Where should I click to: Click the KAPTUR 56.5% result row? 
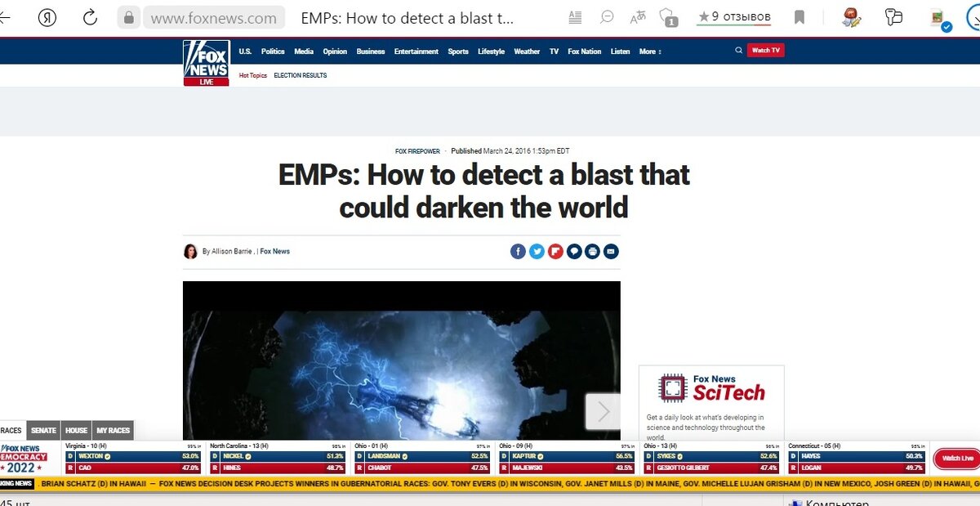click(x=567, y=456)
